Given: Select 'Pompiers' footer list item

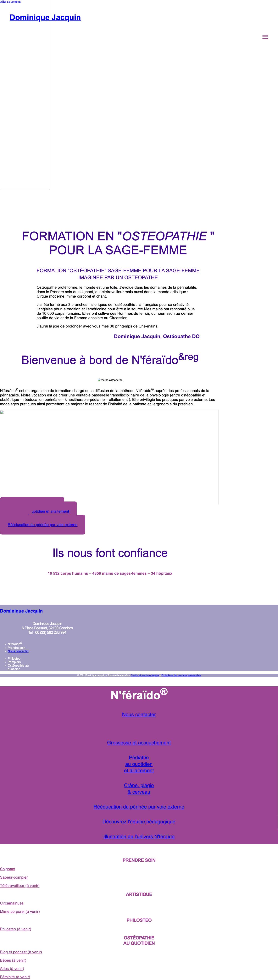Looking at the screenshot, I should 14,662.
